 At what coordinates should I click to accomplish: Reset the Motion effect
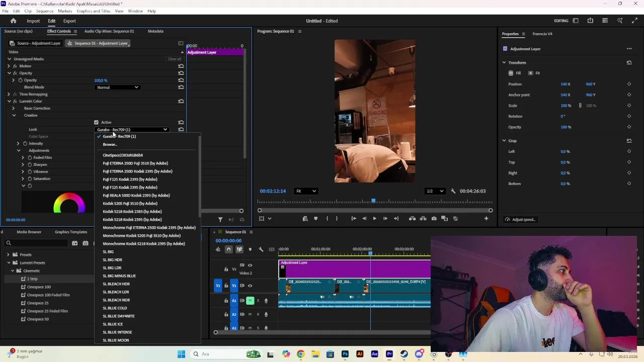click(x=181, y=66)
